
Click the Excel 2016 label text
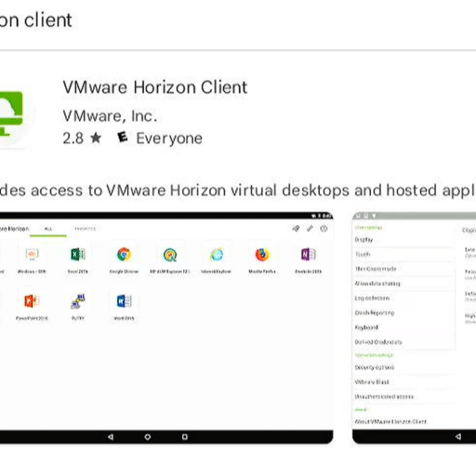click(78, 272)
